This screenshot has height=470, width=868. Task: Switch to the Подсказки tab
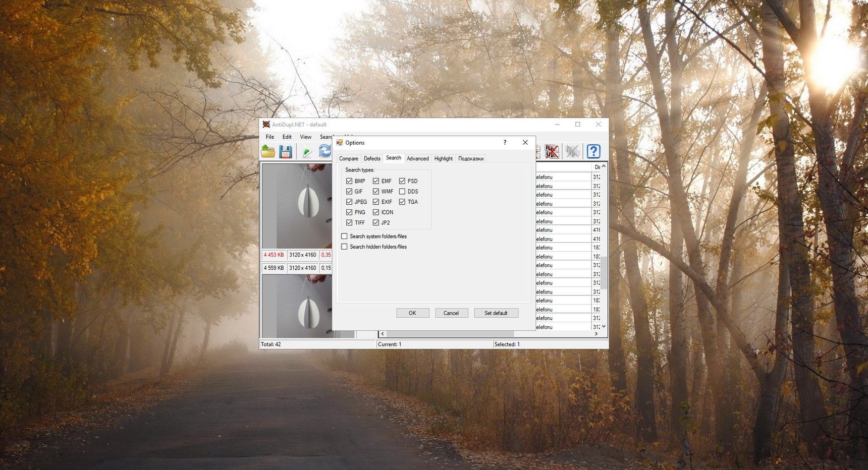coord(471,158)
